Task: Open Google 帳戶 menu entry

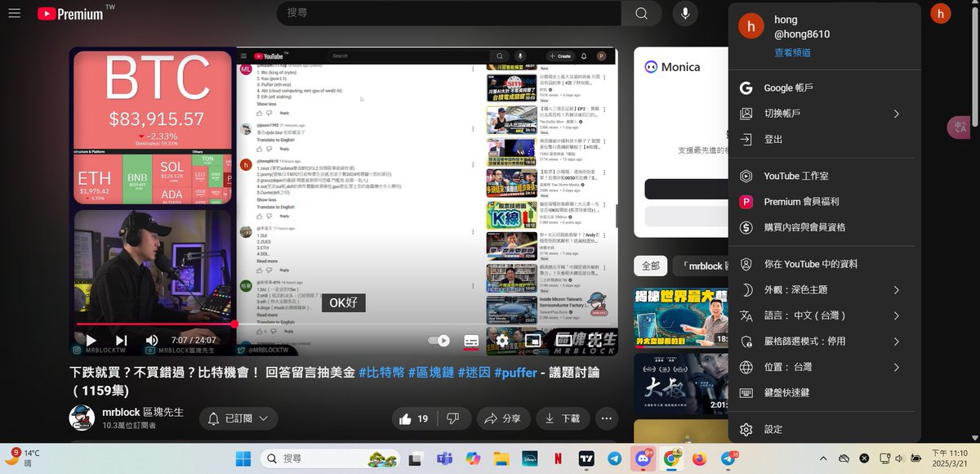Action: pyautogui.click(x=824, y=88)
